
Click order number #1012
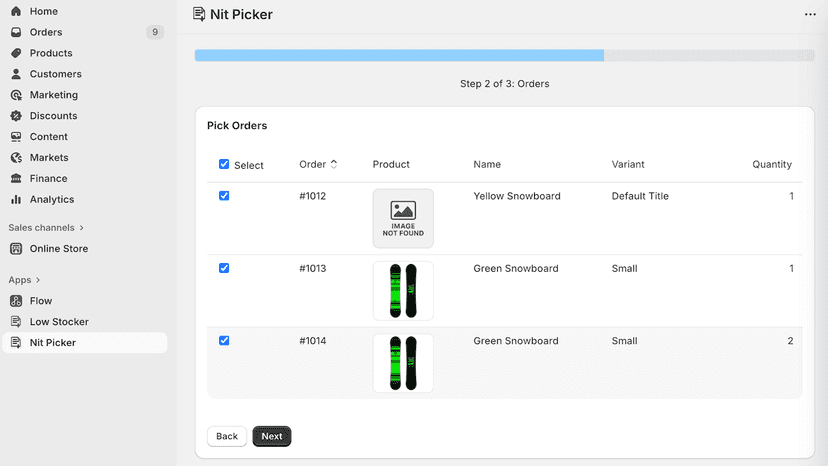coord(313,196)
